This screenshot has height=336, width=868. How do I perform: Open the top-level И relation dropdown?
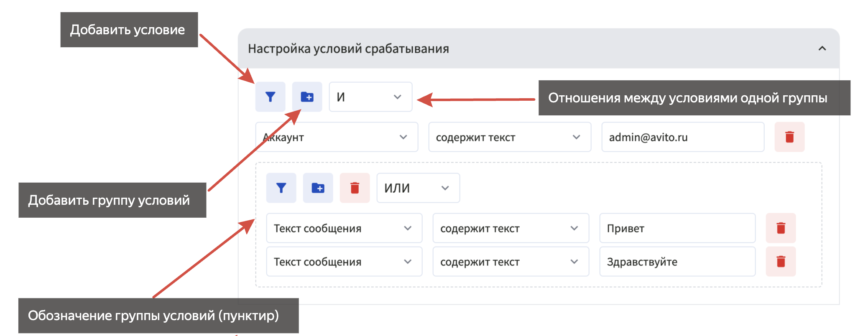tap(370, 97)
